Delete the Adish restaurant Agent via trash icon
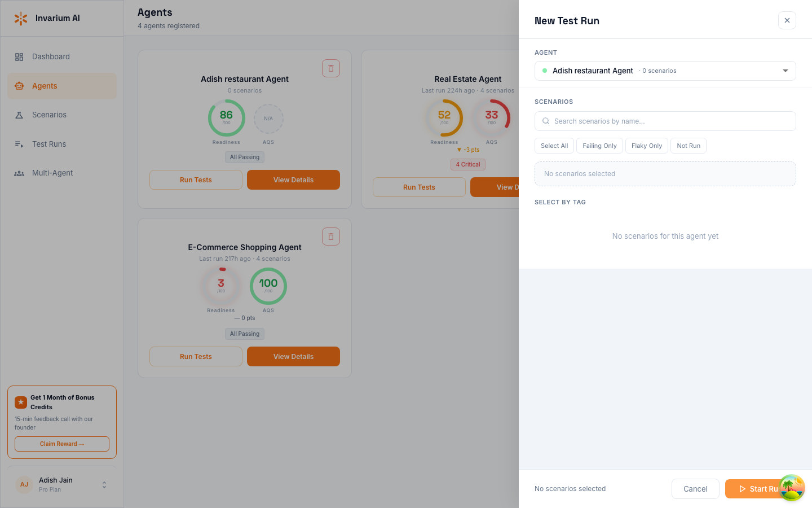This screenshot has width=812, height=508. coord(331,68)
